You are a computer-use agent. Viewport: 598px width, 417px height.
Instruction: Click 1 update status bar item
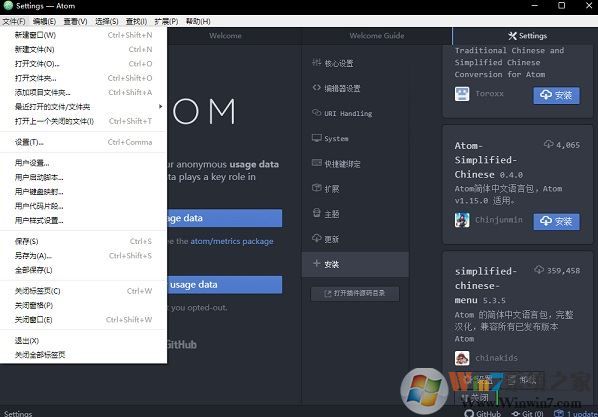(576, 414)
